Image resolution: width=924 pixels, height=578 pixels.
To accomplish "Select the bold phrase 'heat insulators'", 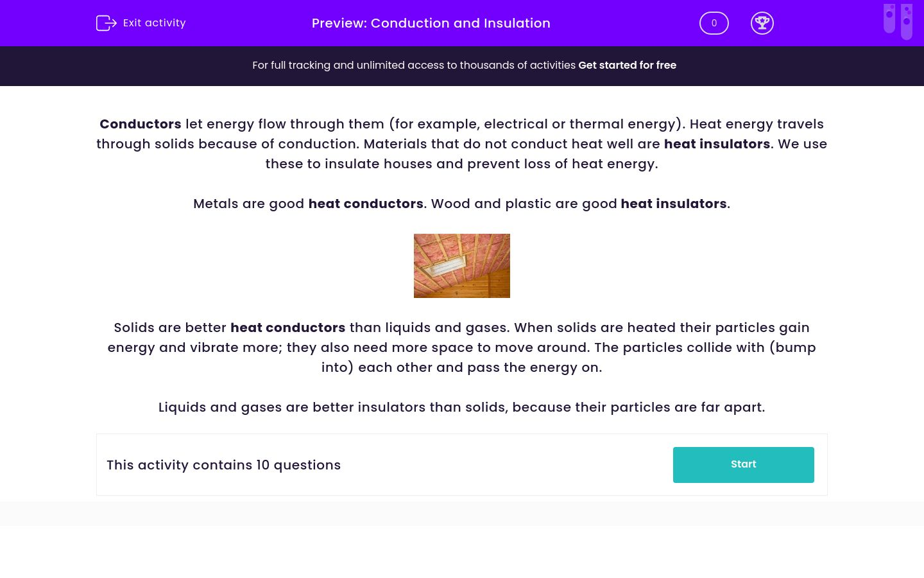I will tap(717, 144).
